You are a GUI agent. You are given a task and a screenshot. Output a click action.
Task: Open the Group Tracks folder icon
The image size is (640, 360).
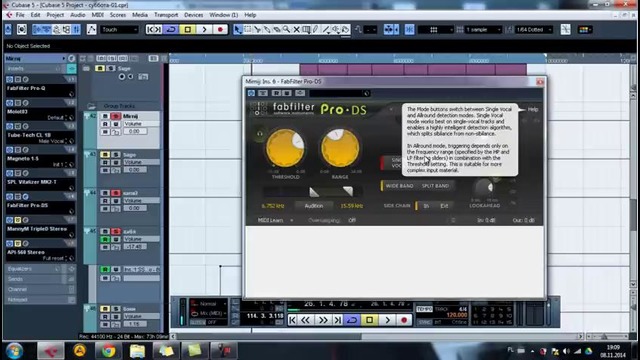(91, 106)
